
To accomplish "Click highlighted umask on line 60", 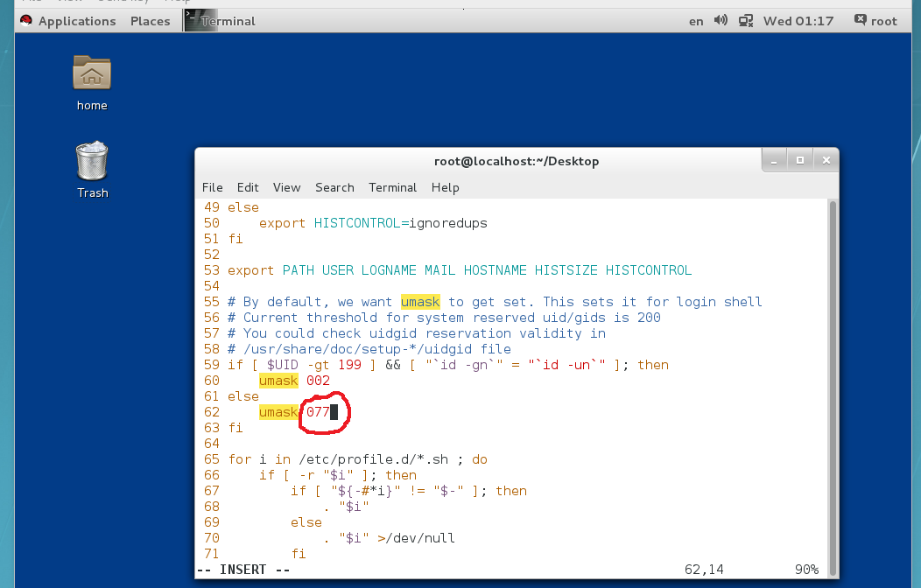I will coord(278,381).
